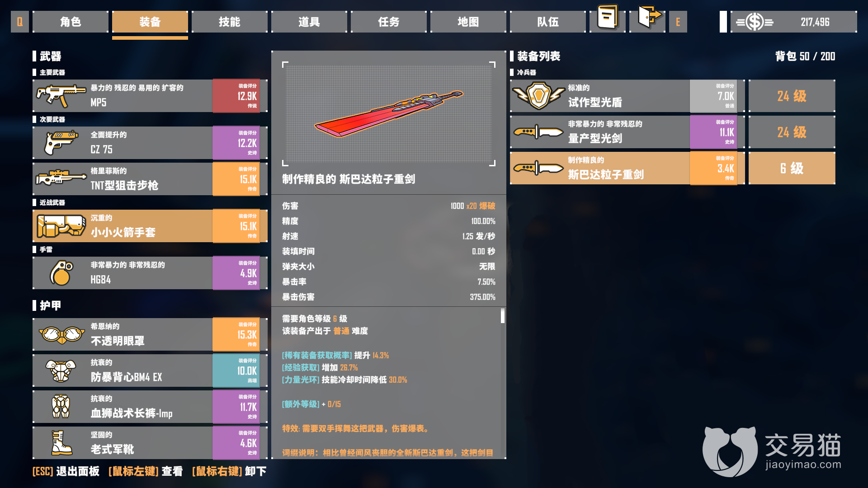This screenshot has width=868, height=488.
Task: Click the 小小火箭手套 melee weapon slot
Action: [x=150, y=226]
